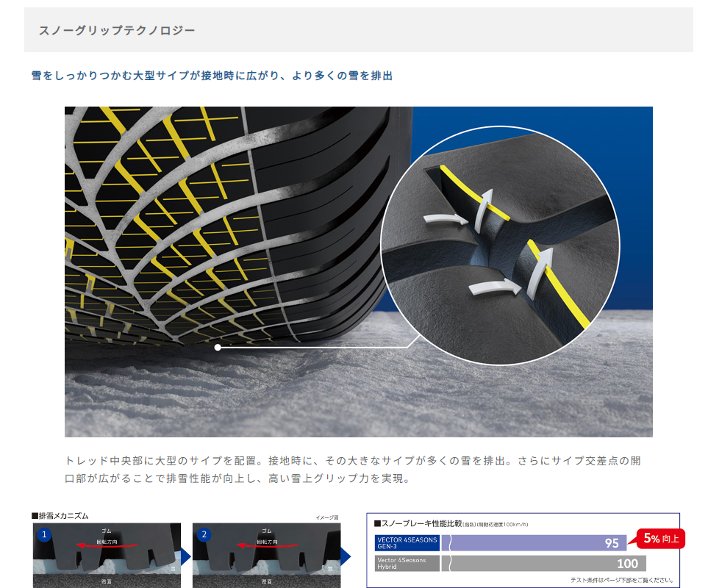Click the スノーブレーキ性能比較 chart title

coord(418,524)
